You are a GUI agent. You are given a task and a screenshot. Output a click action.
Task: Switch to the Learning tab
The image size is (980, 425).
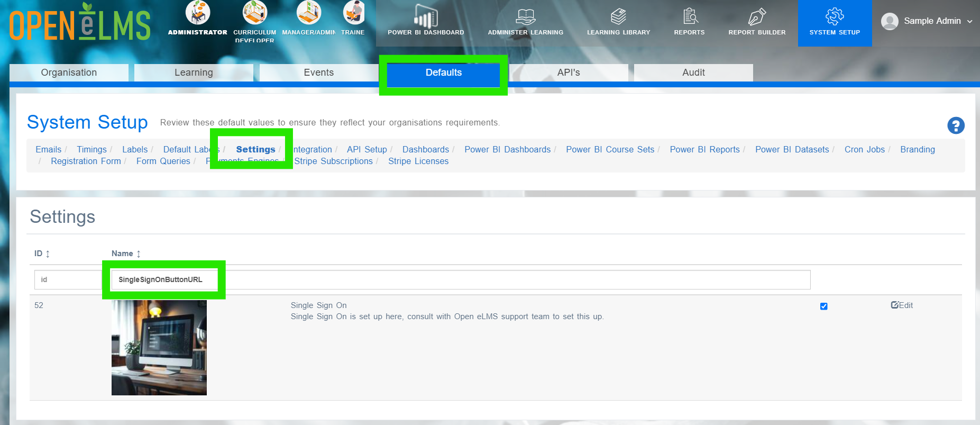[x=194, y=73]
